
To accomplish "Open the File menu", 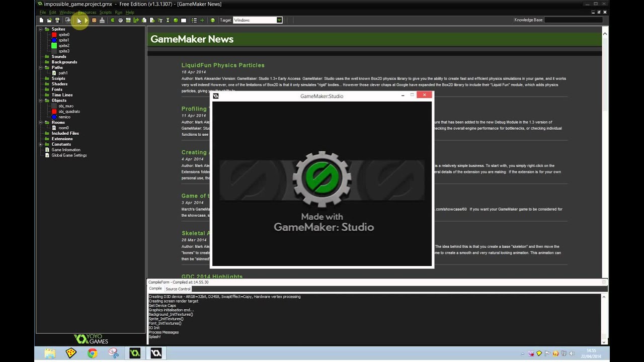I will pos(43,12).
